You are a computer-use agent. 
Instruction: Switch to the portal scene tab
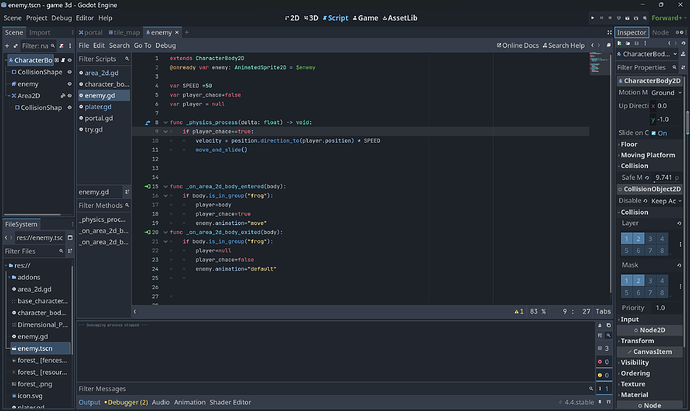coord(91,33)
